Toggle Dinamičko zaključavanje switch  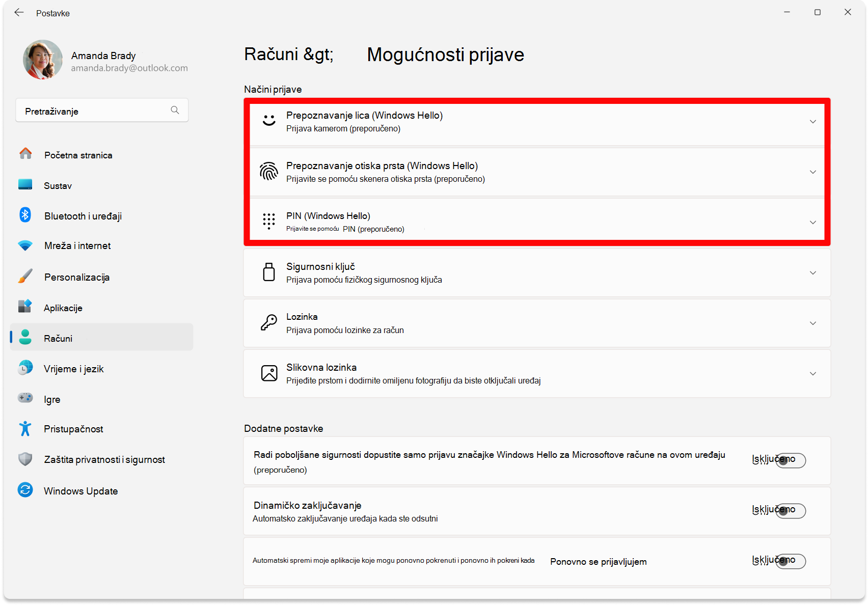(x=791, y=511)
